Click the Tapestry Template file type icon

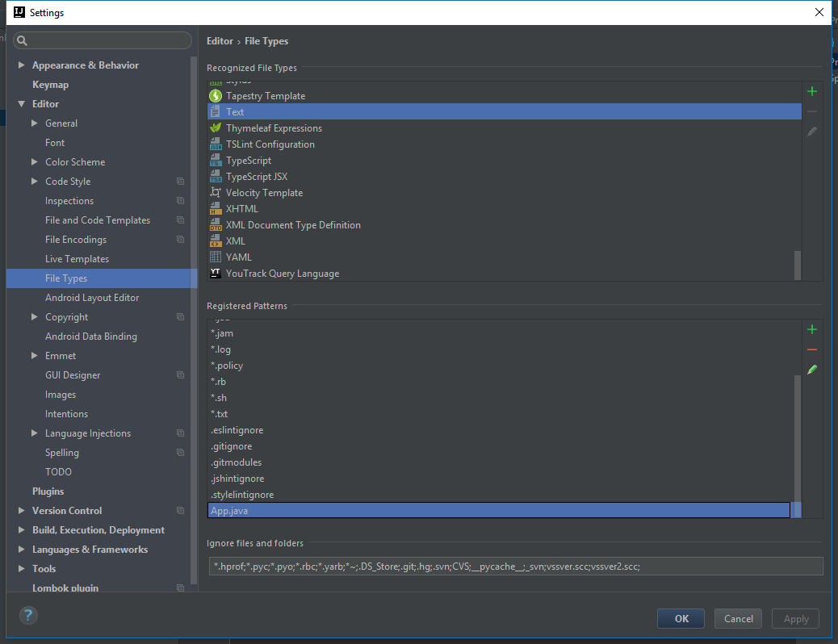[216, 96]
